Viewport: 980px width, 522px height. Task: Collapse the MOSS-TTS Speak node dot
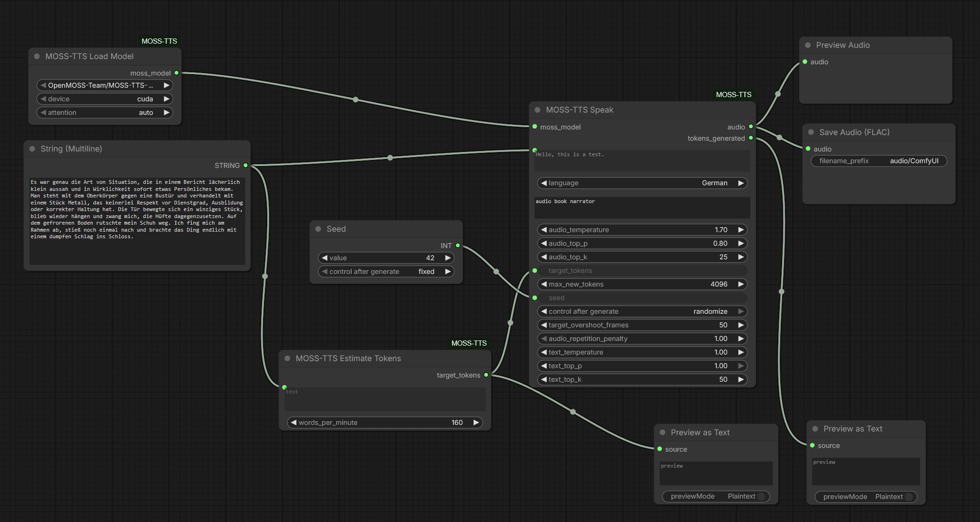tap(538, 110)
